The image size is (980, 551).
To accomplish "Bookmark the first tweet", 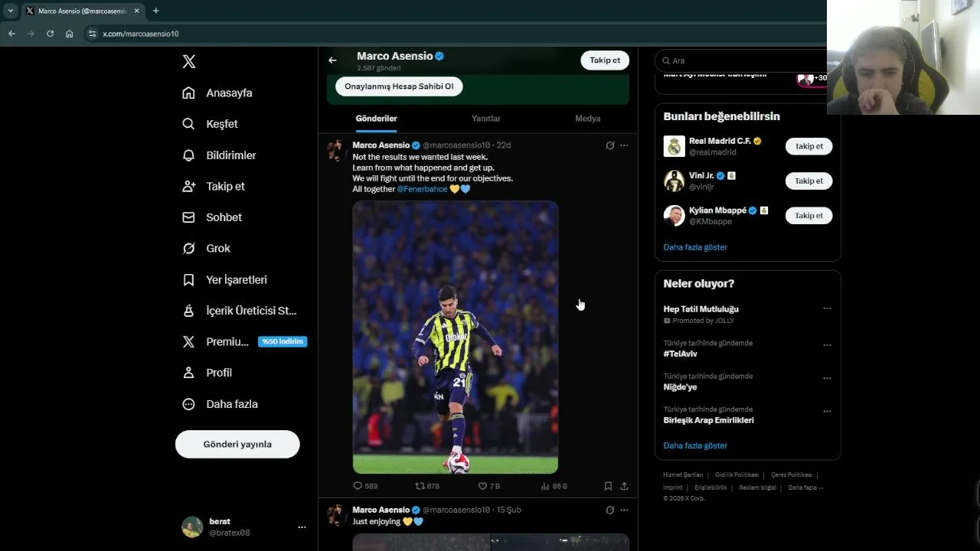I will pyautogui.click(x=608, y=486).
